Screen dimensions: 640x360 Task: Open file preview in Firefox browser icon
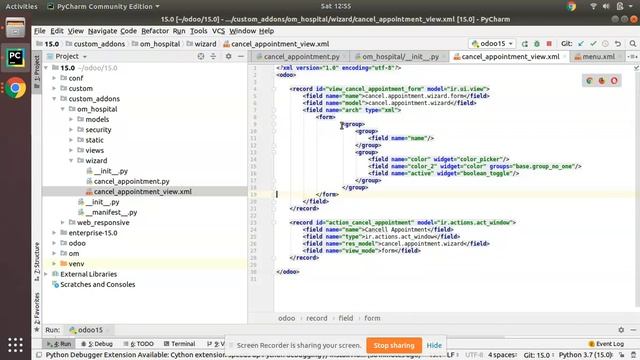pyautogui.click(x=602, y=81)
